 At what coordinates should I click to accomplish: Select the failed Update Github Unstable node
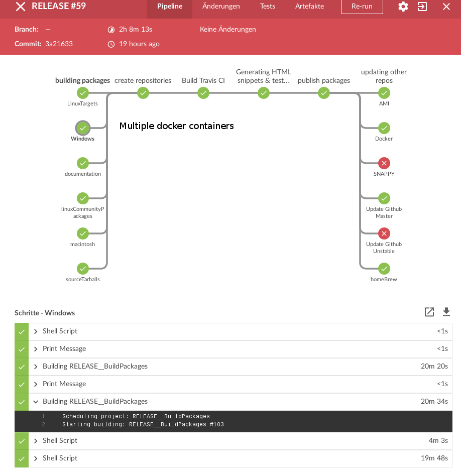pyautogui.click(x=384, y=233)
